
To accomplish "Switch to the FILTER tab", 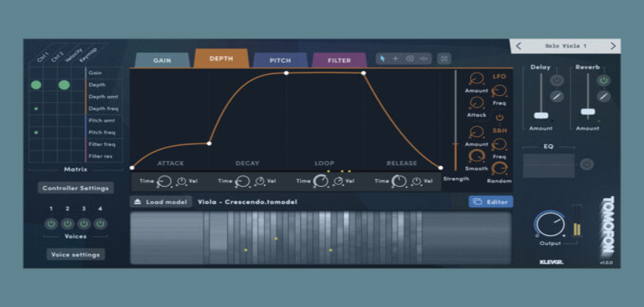I will [x=339, y=60].
